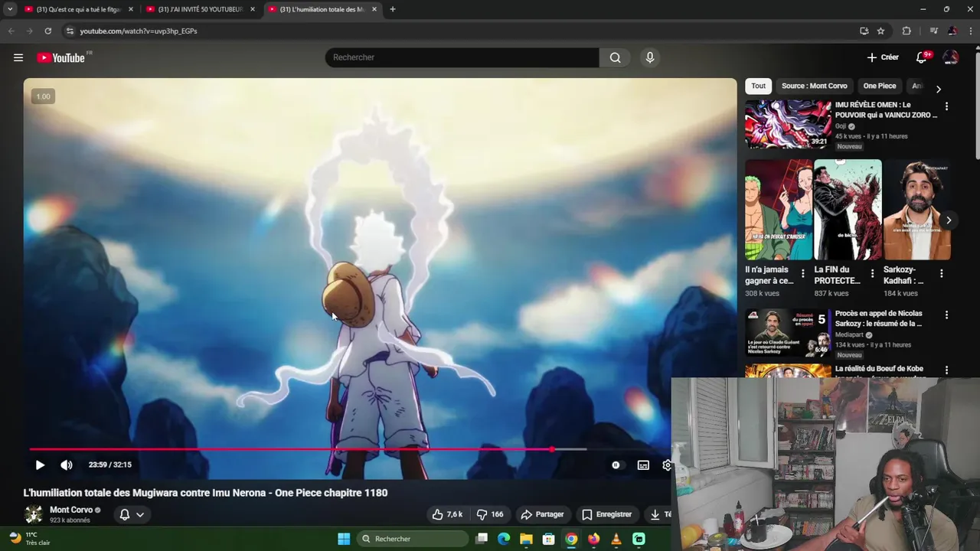Reload the current page
The width and height of the screenshot is (980, 551).
click(x=47, y=31)
